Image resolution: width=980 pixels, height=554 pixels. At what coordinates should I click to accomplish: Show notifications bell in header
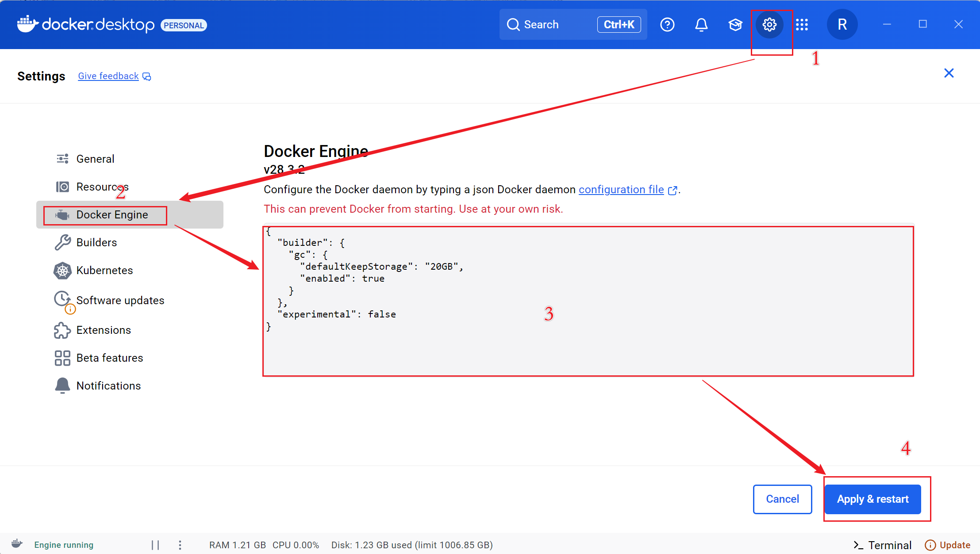tap(701, 24)
